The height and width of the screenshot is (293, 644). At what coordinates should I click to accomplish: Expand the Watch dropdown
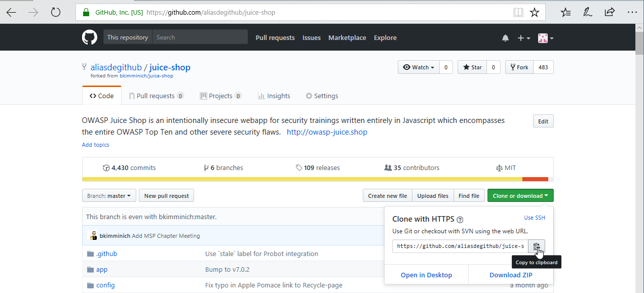click(419, 67)
